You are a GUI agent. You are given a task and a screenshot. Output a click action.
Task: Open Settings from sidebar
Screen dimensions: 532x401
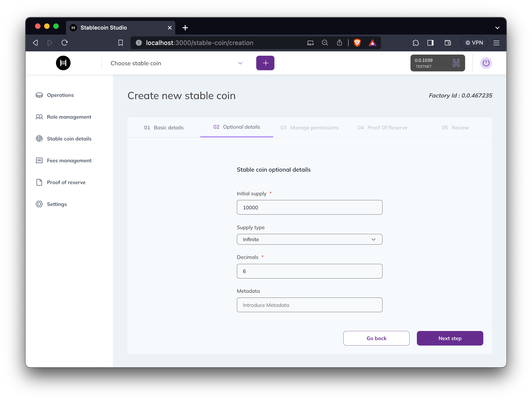tap(57, 204)
